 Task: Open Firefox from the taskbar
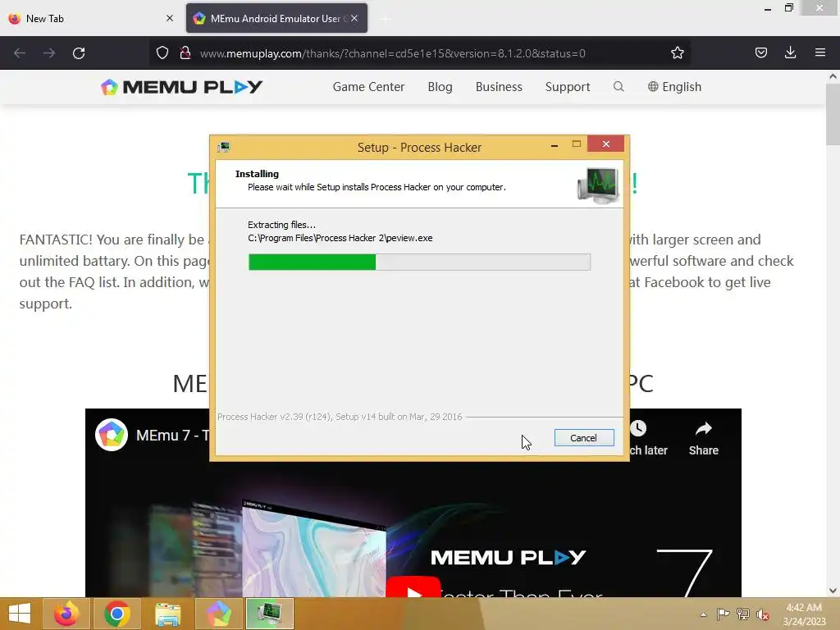[66, 614]
